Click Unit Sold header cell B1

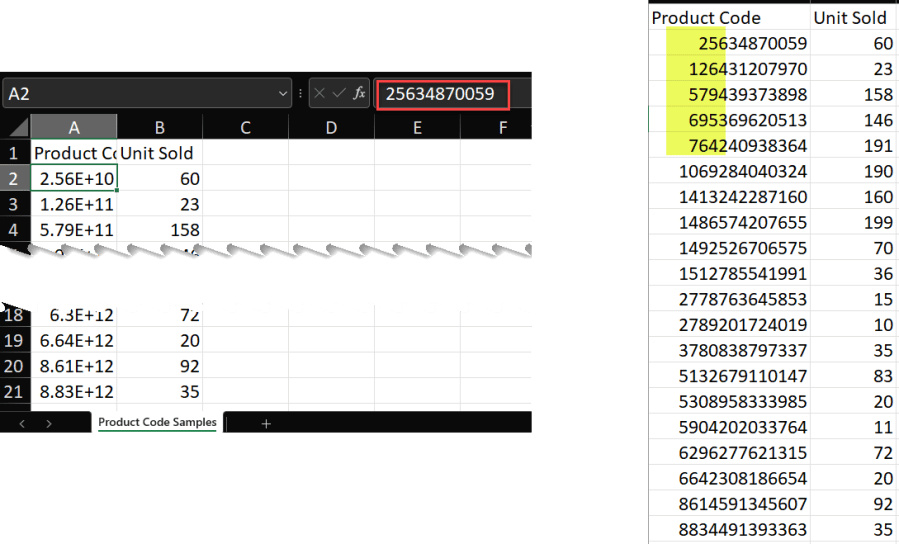click(159, 153)
